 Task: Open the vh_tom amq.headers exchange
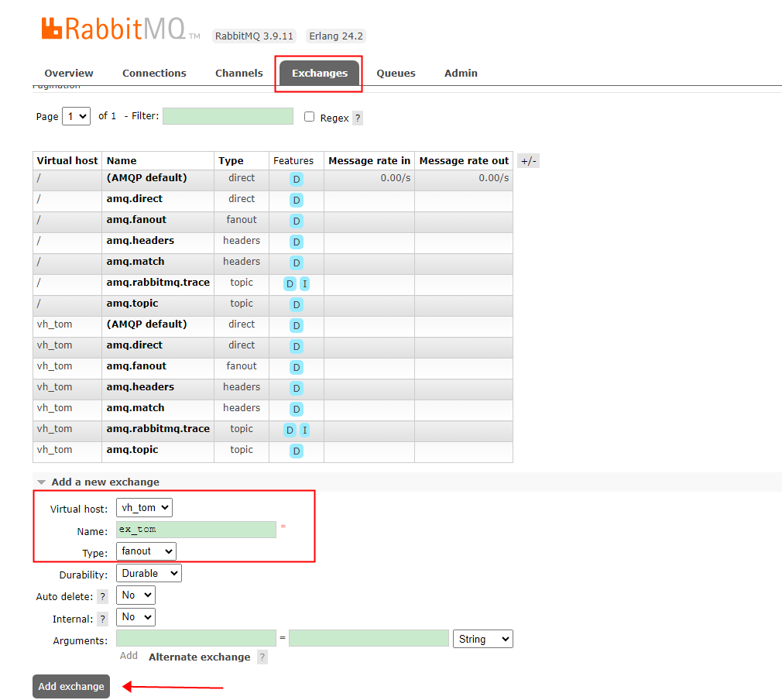point(140,387)
